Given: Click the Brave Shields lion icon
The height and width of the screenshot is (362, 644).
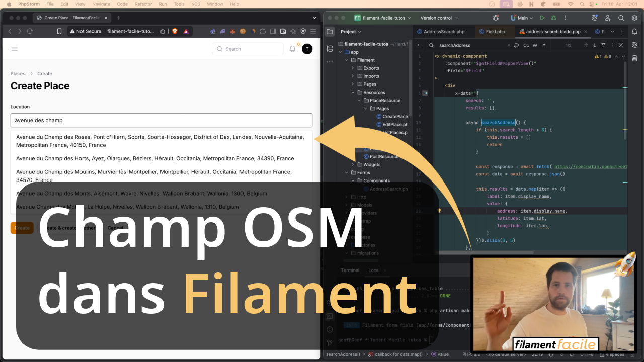Looking at the screenshot, I should (x=175, y=31).
